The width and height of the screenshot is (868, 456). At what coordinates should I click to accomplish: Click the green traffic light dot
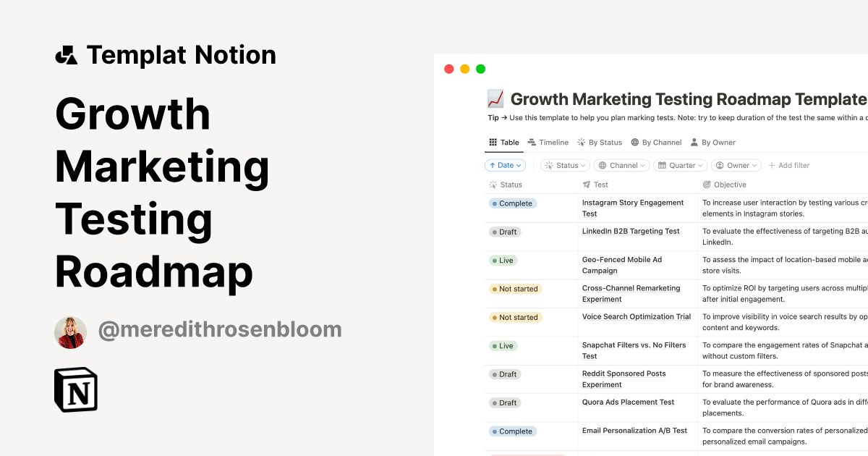pyautogui.click(x=480, y=68)
